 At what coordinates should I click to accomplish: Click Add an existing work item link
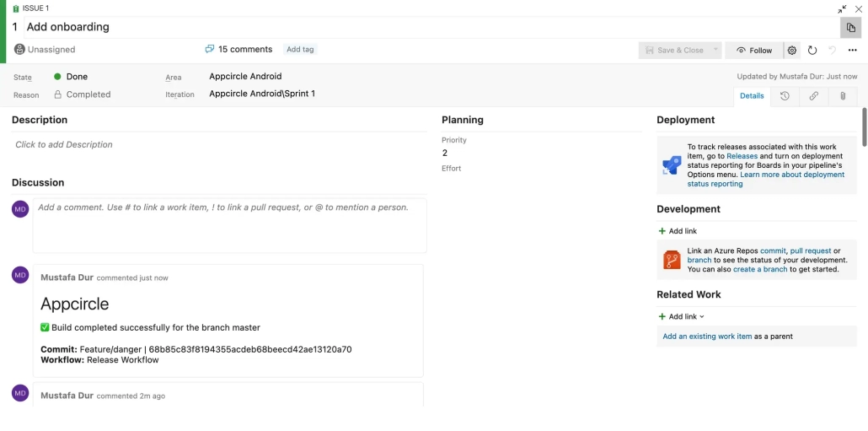click(707, 337)
